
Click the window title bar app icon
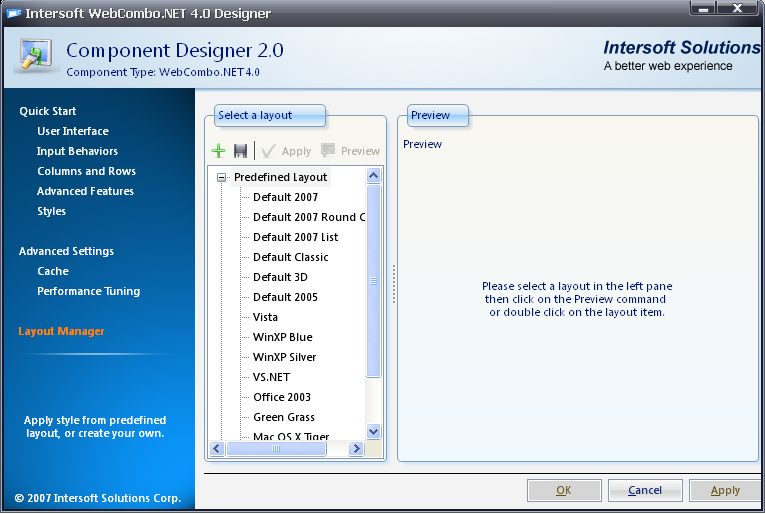coord(14,13)
